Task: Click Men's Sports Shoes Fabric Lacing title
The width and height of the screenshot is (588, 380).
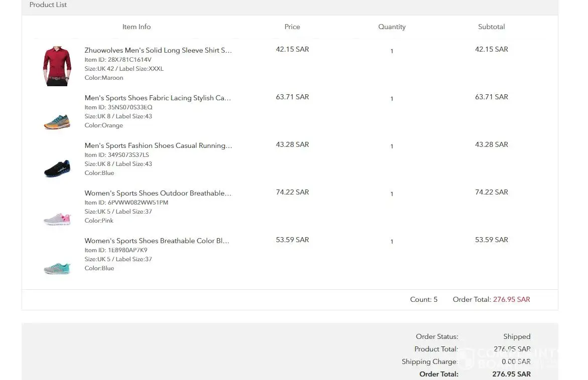Action: pyautogui.click(x=158, y=98)
